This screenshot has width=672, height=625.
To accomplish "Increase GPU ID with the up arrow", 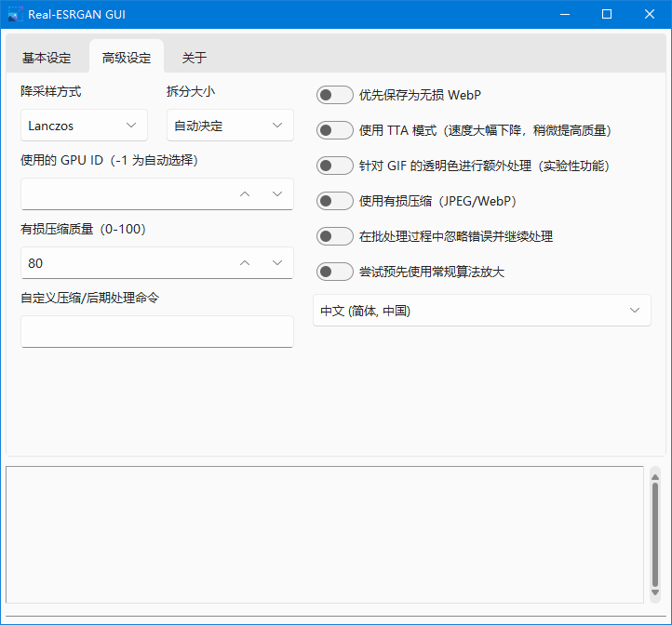I will pos(245,194).
